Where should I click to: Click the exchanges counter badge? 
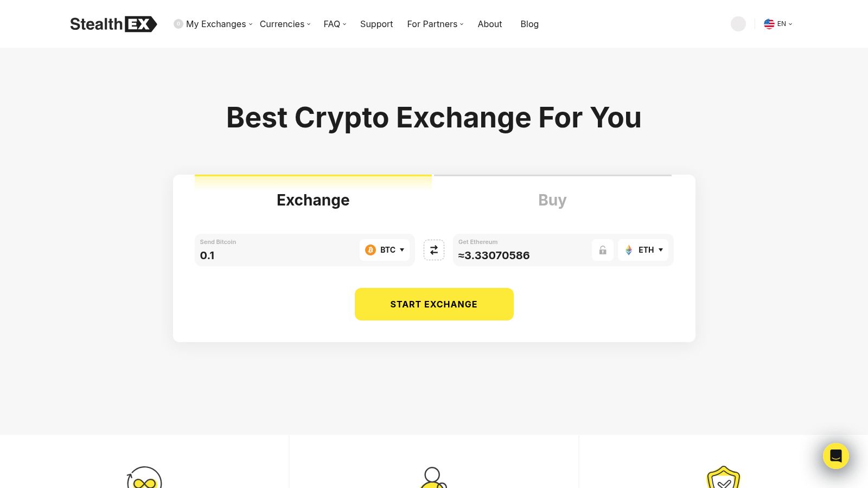(178, 24)
